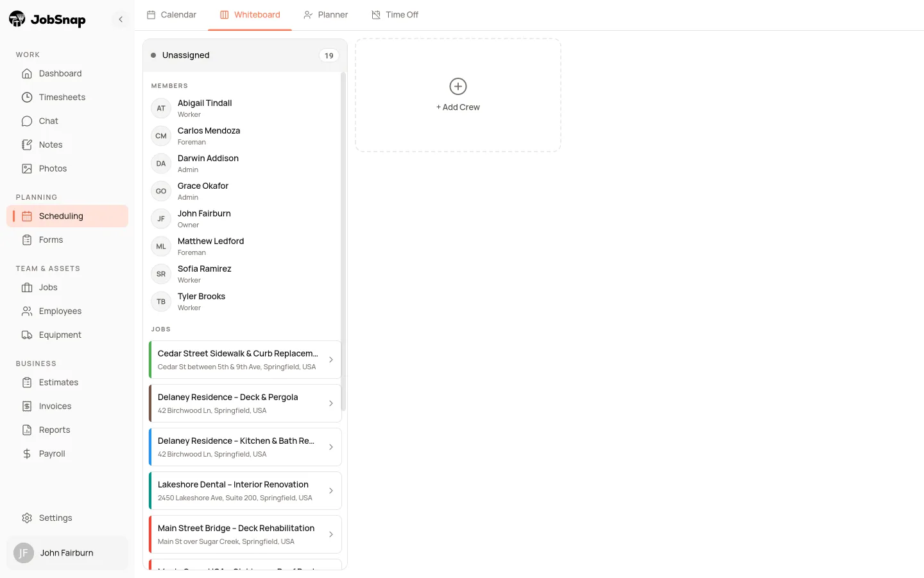
Task: Switch to the Calendar tab
Action: 171,15
